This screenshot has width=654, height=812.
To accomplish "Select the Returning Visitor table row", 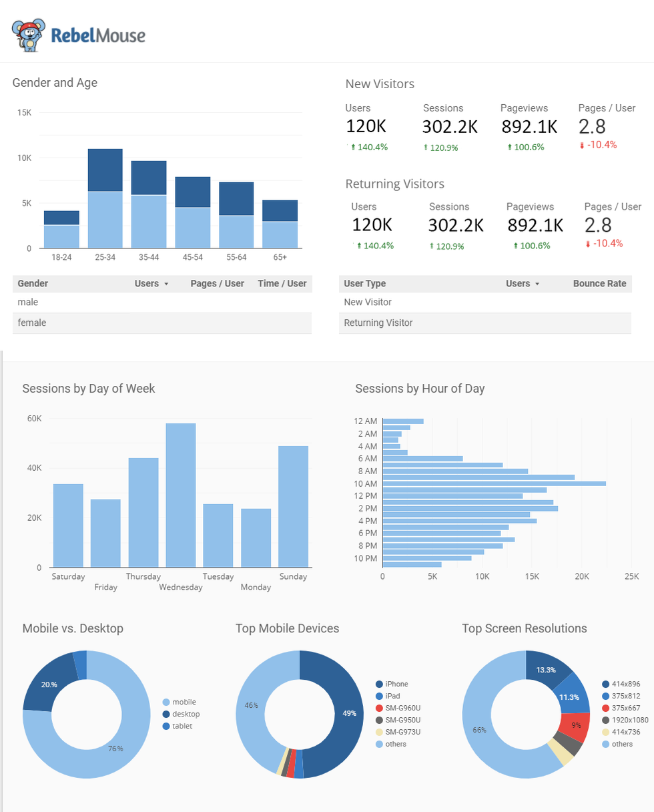I will (x=484, y=323).
